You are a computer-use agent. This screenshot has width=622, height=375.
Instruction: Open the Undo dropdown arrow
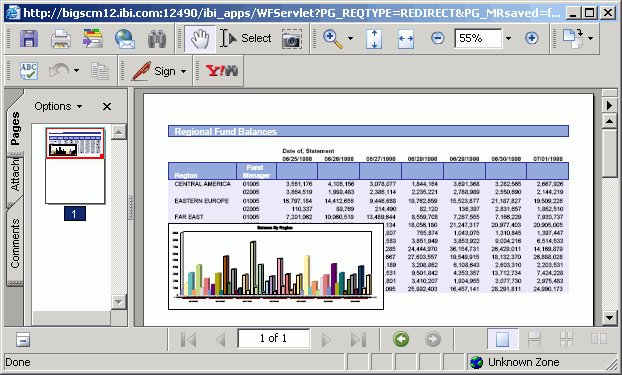pyautogui.click(x=76, y=71)
